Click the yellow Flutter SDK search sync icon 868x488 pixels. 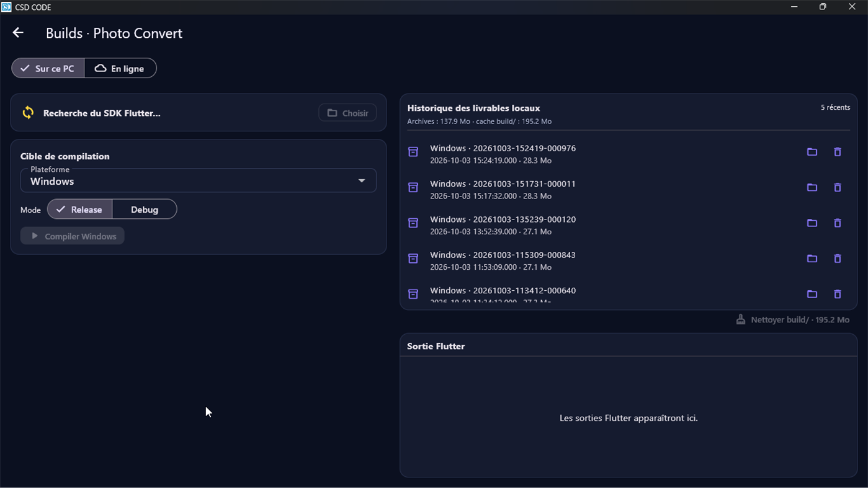pos(28,112)
